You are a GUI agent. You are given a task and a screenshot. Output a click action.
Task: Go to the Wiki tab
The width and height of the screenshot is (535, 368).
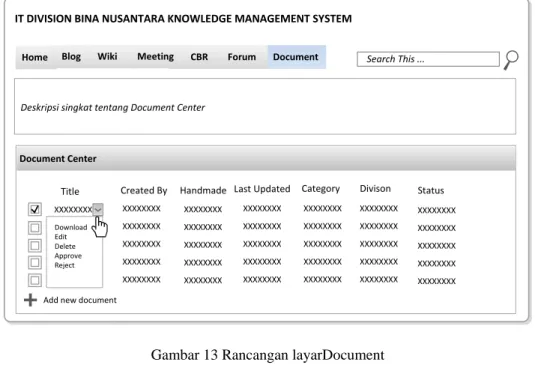click(107, 57)
